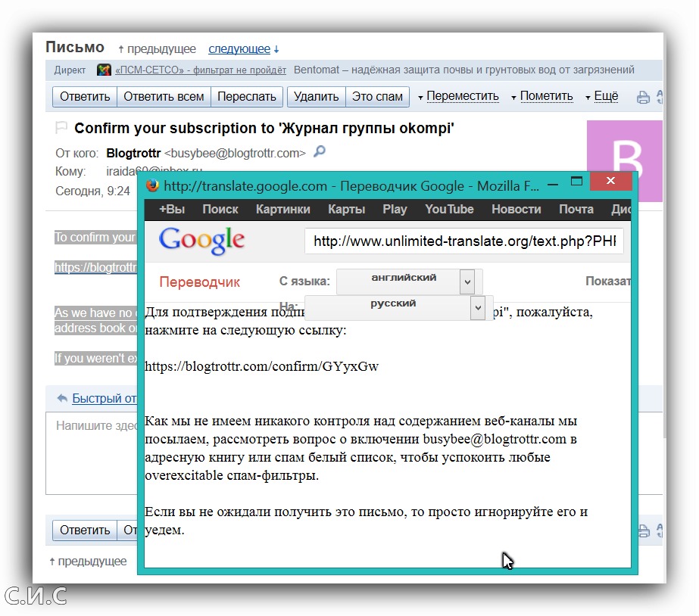
Task: Click bottom Ответить button
Action: coord(85,530)
